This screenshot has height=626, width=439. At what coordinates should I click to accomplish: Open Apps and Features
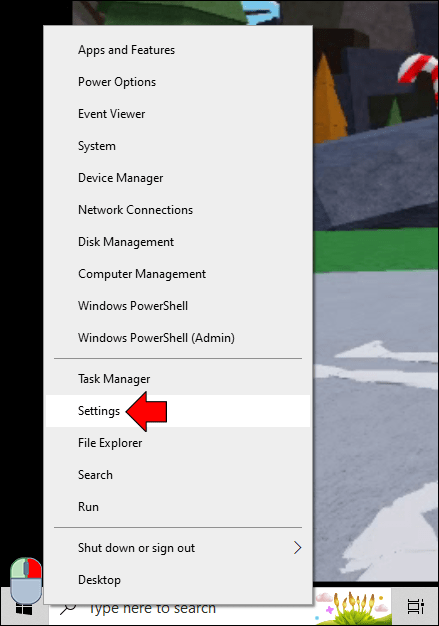click(178, 50)
